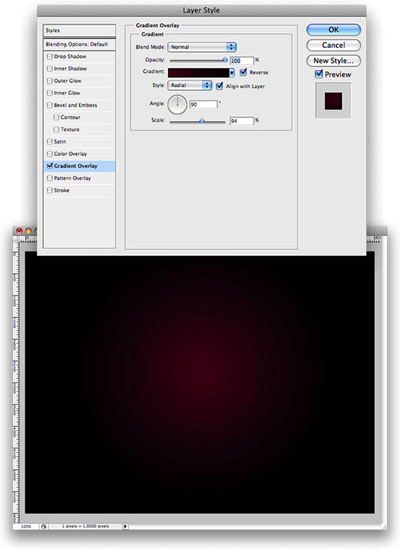Image resolution: width=400 pixels, height=549 pixels.
Task: Open the Blend Mode dropdown
Action: click(202, 47)
